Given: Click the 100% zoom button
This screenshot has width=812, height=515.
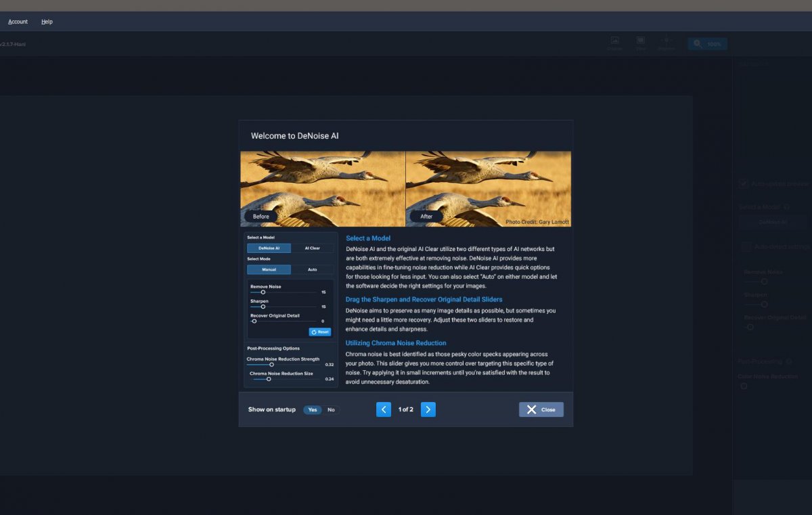Looking at the screenshot, I should [708, 43].
